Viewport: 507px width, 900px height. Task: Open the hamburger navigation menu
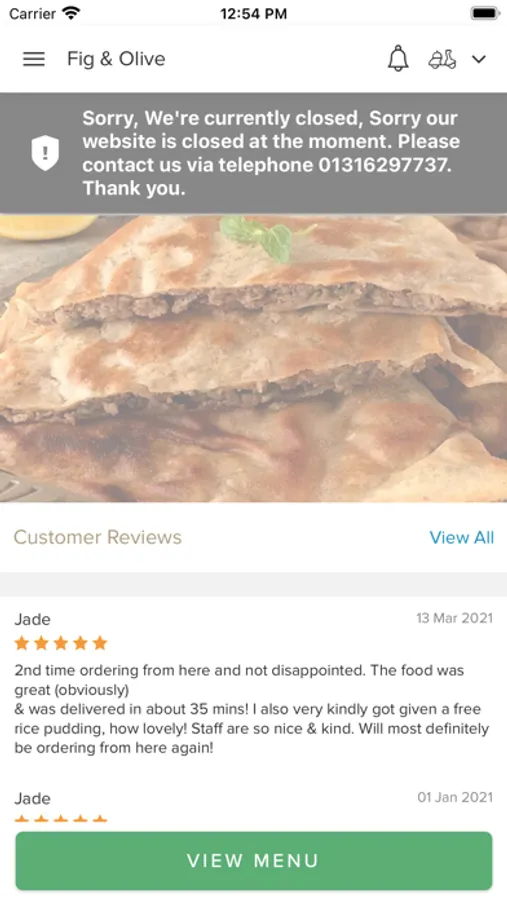tap(34, 59)
